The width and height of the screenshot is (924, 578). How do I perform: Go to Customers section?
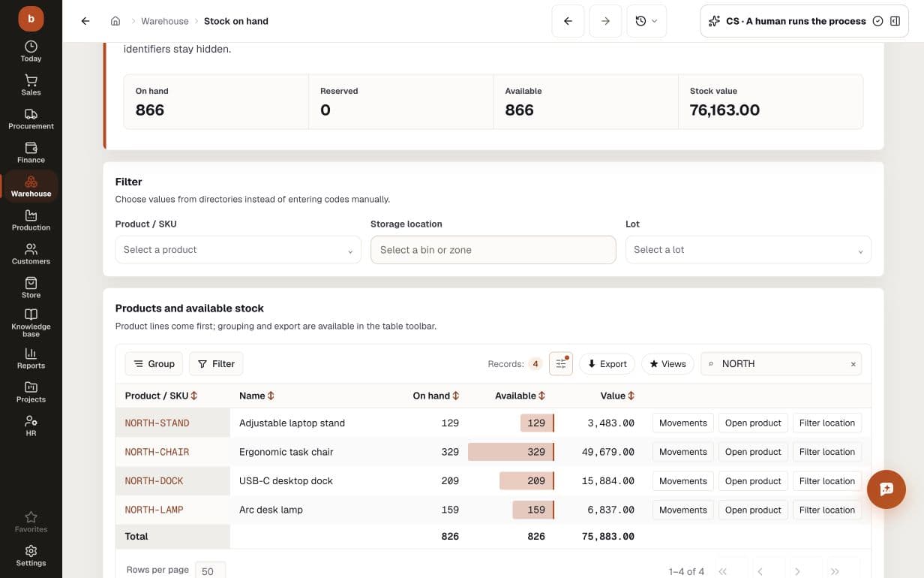tap(31, 254)
